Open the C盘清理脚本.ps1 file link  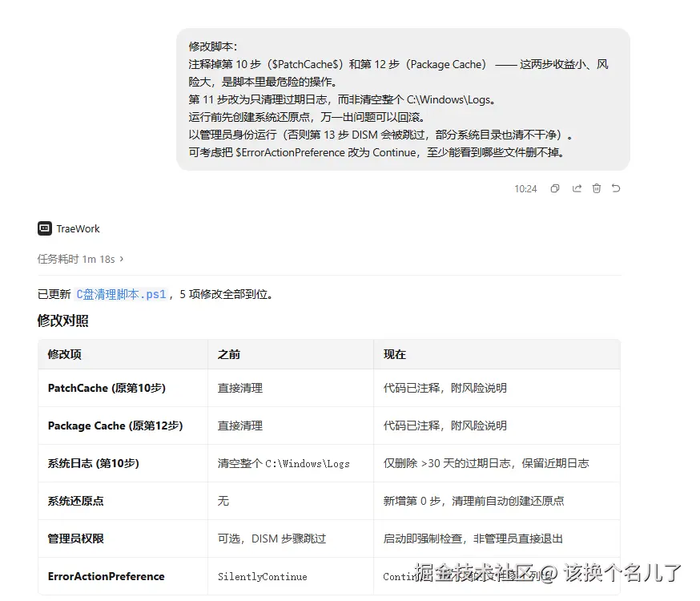[x=121, y=294]
